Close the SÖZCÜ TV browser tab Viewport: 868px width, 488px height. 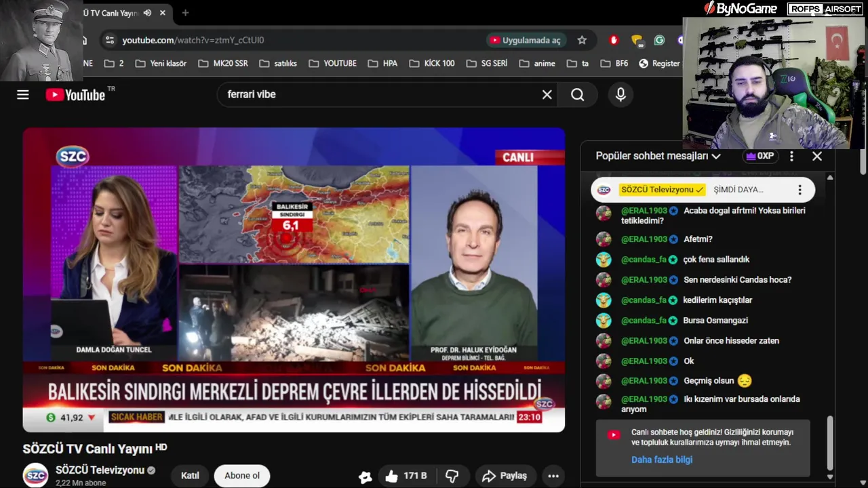coord(163,13)
